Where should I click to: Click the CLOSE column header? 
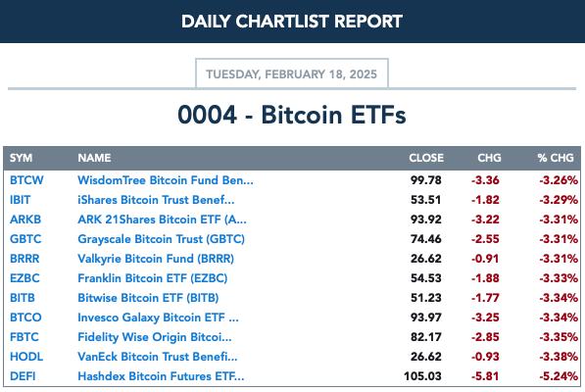(426, 158)
